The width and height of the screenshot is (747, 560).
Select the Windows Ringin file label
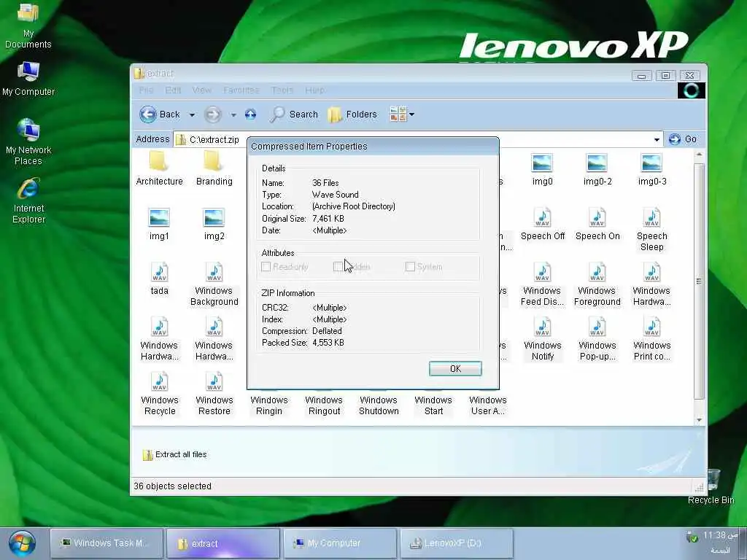269,405
